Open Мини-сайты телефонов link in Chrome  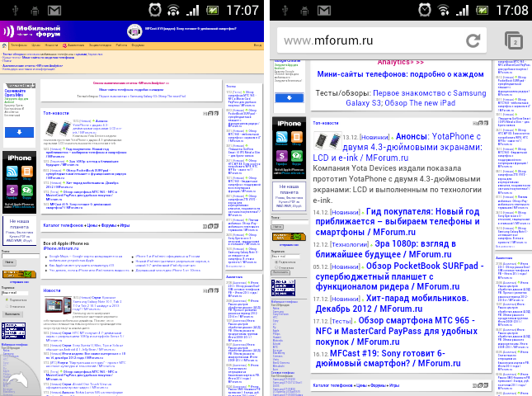tap(400, 74)
